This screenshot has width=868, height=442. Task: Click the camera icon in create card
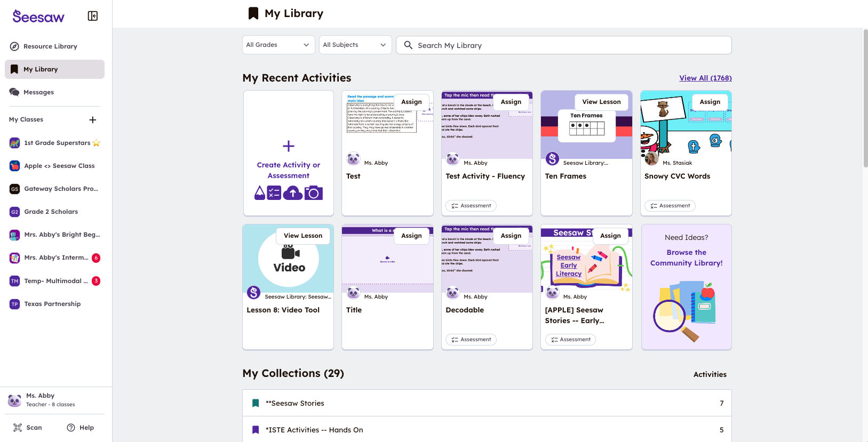pos(313,193)
